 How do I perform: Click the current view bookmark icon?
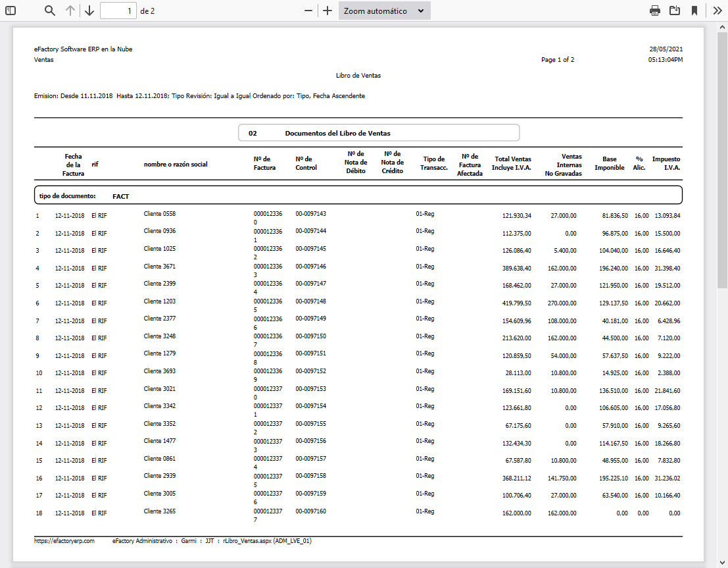click(694, 11)
